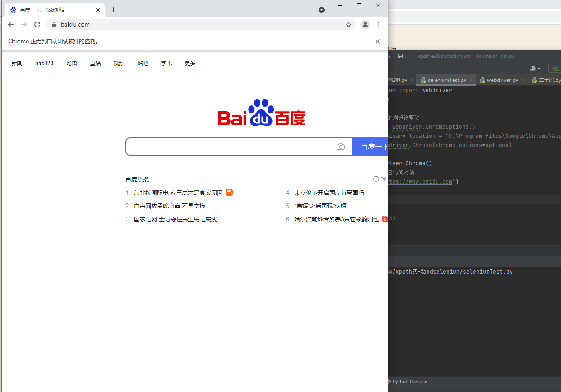The height and width of the screenshot is (392, 561).
Task: Refresh the 百度热搜 list
Action: (x=380, y=179)
